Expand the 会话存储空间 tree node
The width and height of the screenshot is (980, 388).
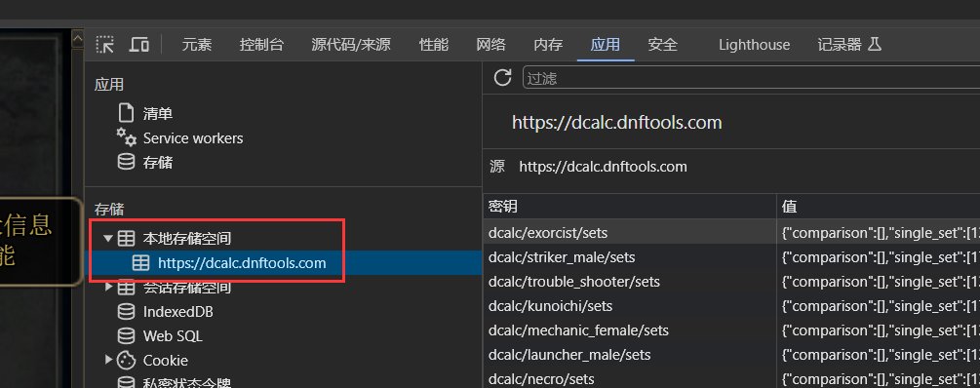[x=108, y=287]
